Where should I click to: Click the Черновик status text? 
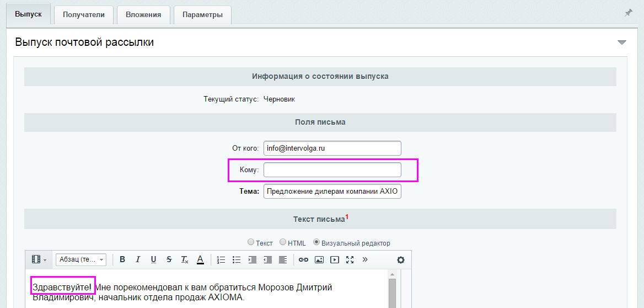tap(280, 99)
